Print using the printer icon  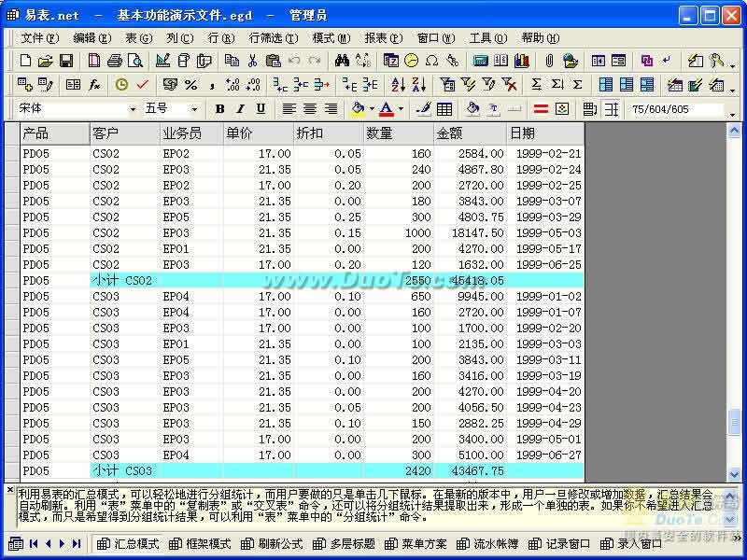point(114,61)
